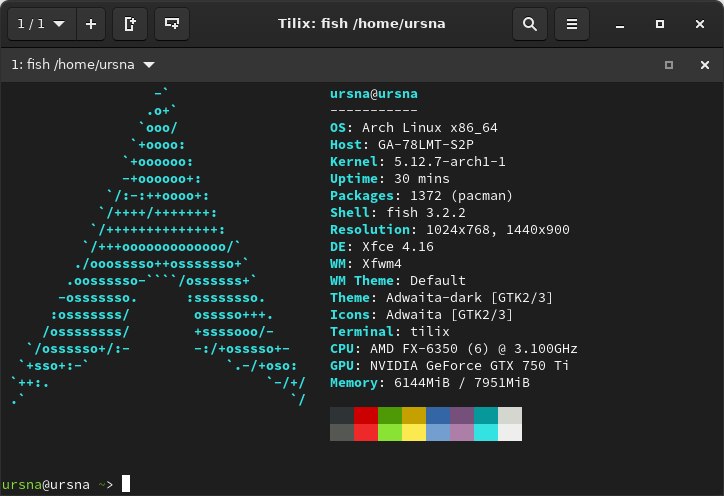Add terminal down split icon

point(172,24)
